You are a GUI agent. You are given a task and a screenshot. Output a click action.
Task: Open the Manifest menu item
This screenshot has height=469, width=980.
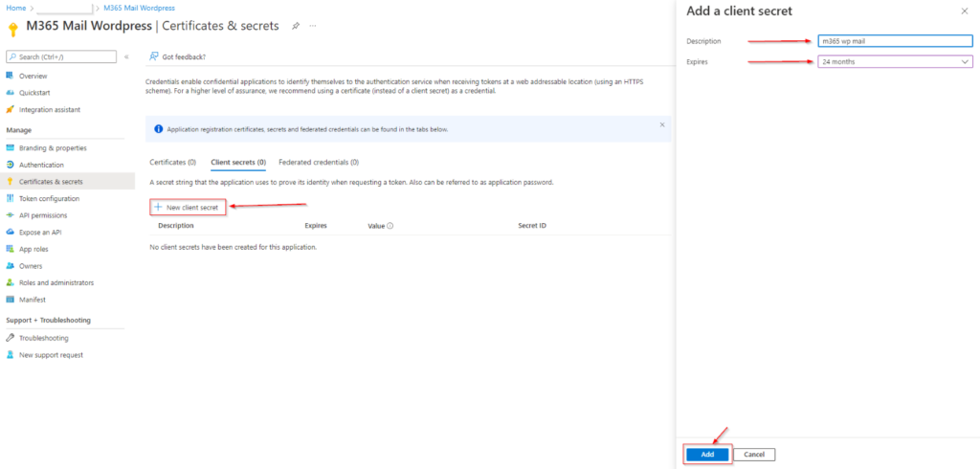33,300
